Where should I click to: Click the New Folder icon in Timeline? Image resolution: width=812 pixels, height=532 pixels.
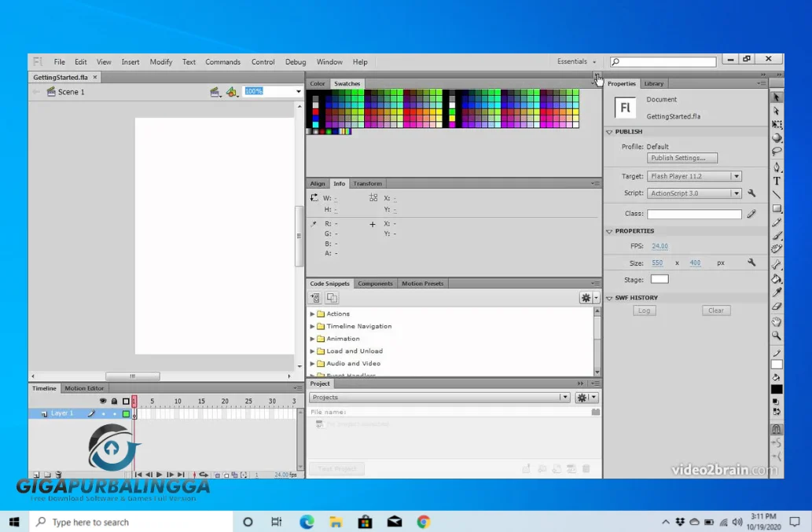click(47, 474)
